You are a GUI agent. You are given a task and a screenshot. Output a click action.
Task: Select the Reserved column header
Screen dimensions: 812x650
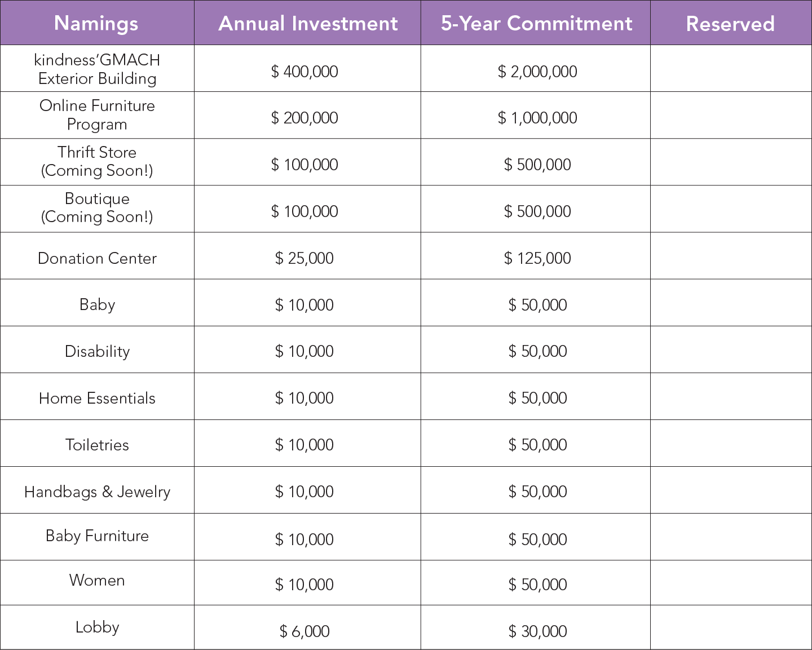tap(730, 23)
